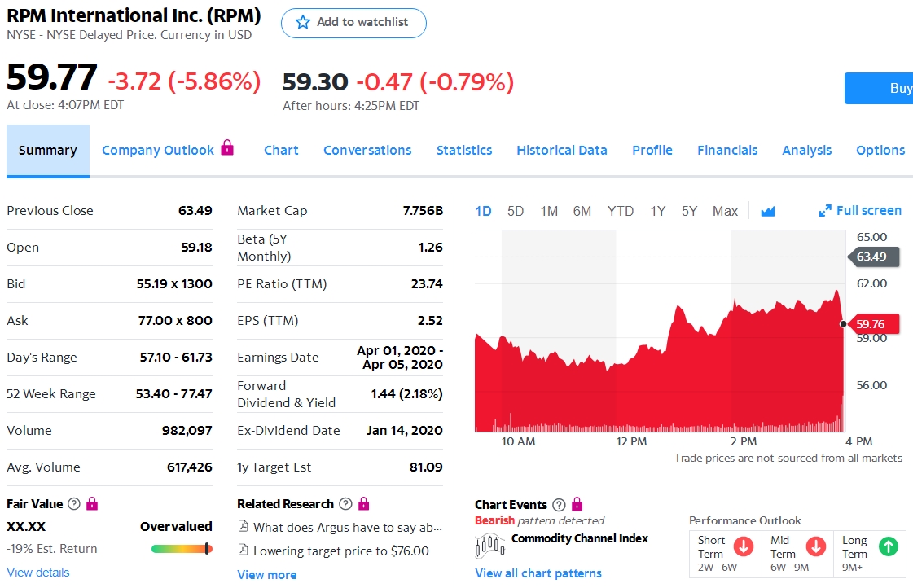Open the Statistics tab

tap(464, 150)
